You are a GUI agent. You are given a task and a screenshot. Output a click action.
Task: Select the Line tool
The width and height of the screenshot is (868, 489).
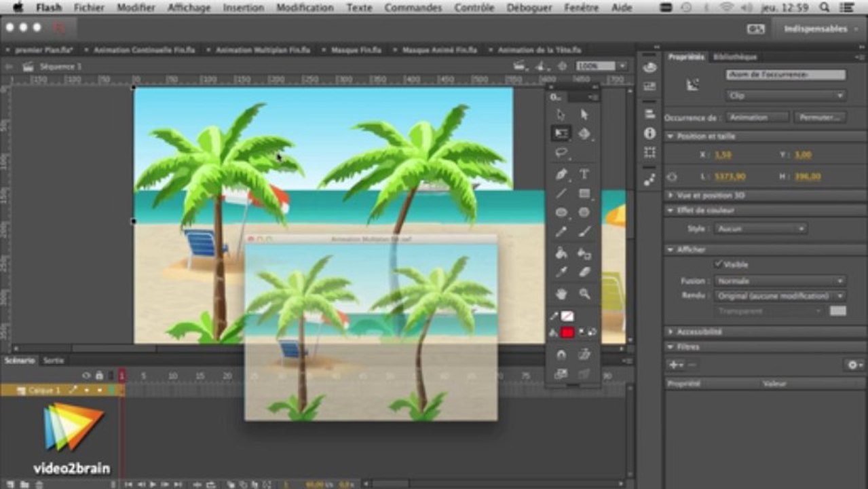561,194
